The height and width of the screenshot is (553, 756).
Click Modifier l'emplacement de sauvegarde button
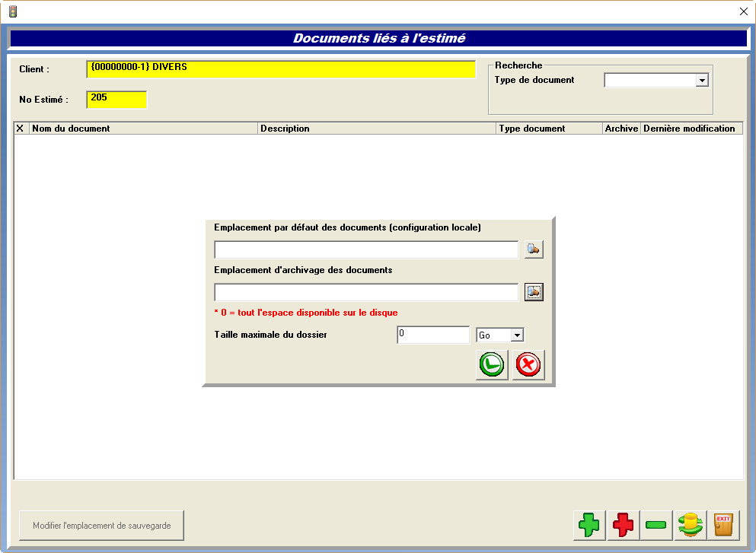pos(102,526)
